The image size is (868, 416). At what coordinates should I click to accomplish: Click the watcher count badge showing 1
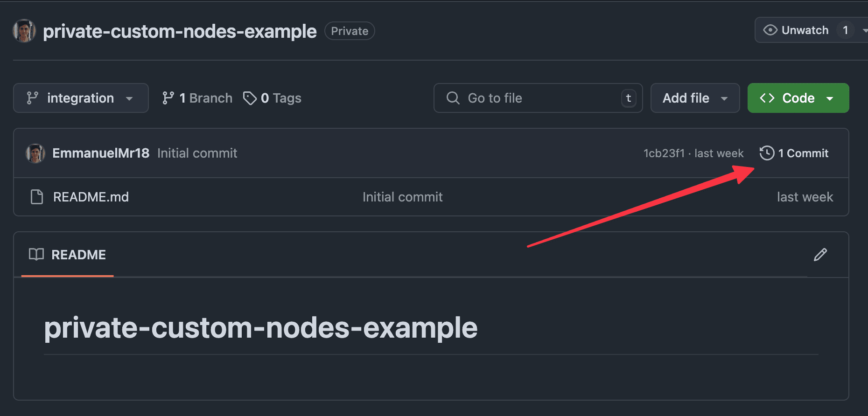(846, 30)
